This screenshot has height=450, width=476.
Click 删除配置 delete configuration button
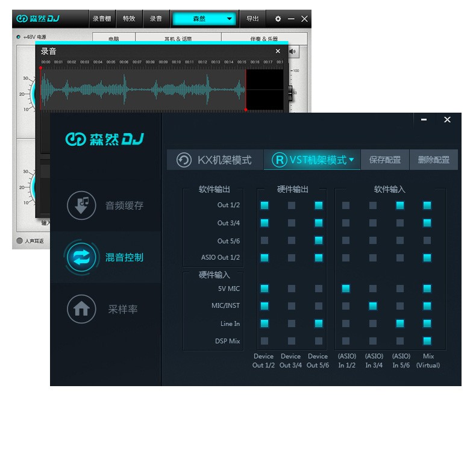(x=433, y=160)
